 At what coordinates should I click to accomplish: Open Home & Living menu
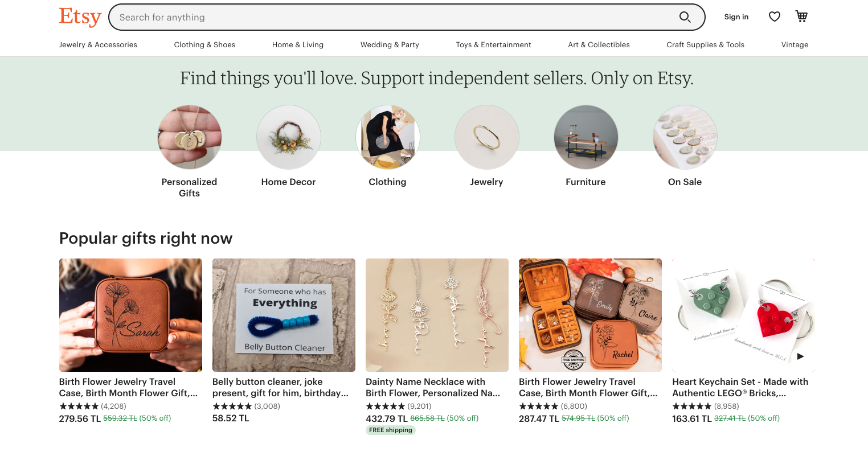pyautogui.click(x=297, y=45)
